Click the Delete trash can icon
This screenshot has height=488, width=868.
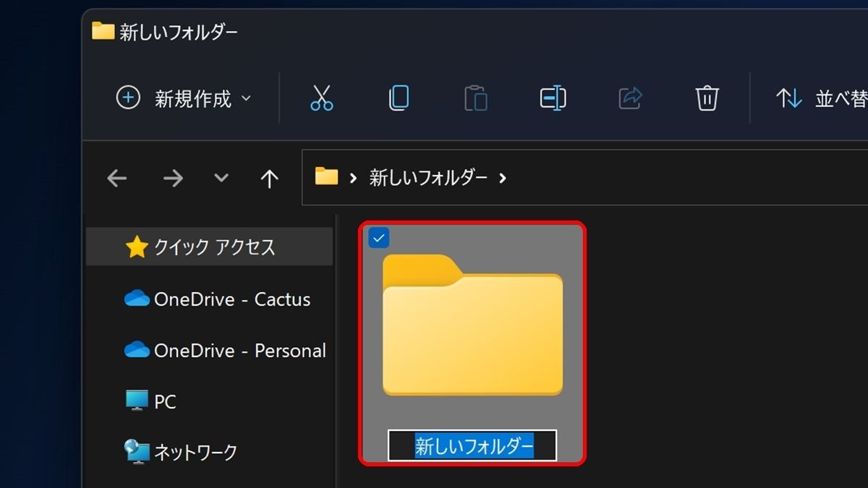point(707,98)
